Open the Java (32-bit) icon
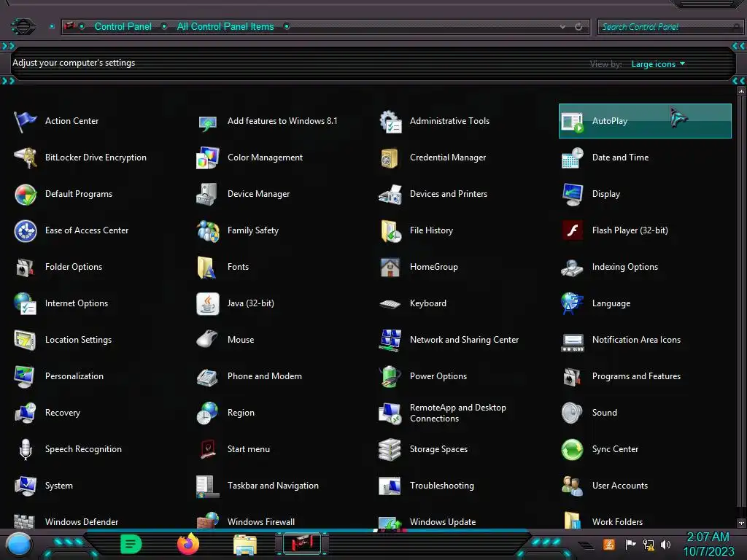This screenshot has height=560, width=747. pyautogui.click(x=208, y=304)
